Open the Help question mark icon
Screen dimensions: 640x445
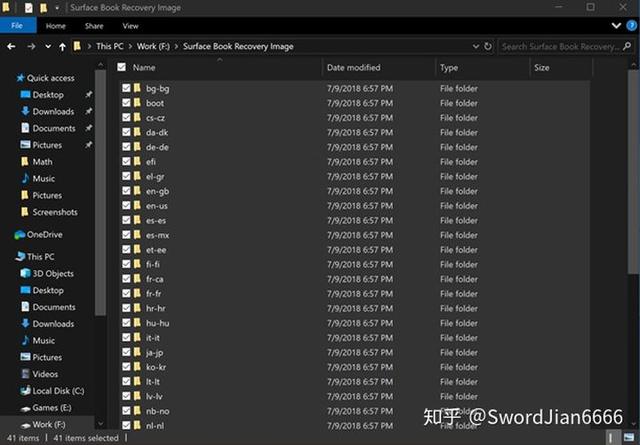tap(631, 26)
